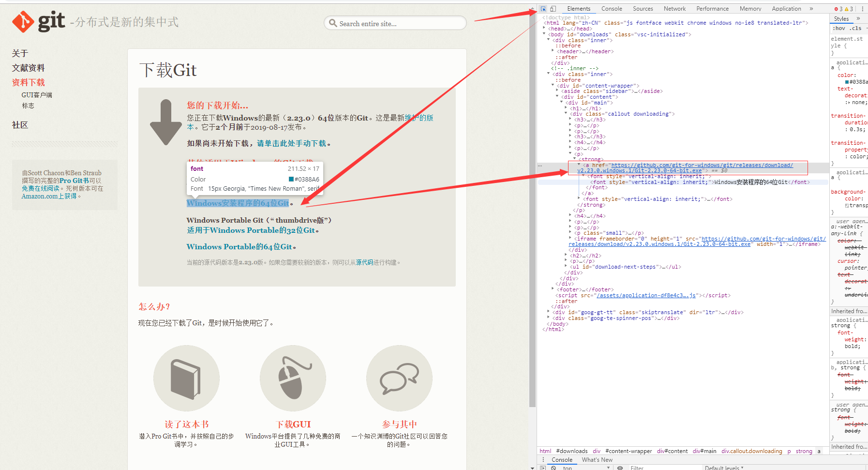Toggle the device toolbar icon
Screen dimensions: 868x470
[553, 9]
